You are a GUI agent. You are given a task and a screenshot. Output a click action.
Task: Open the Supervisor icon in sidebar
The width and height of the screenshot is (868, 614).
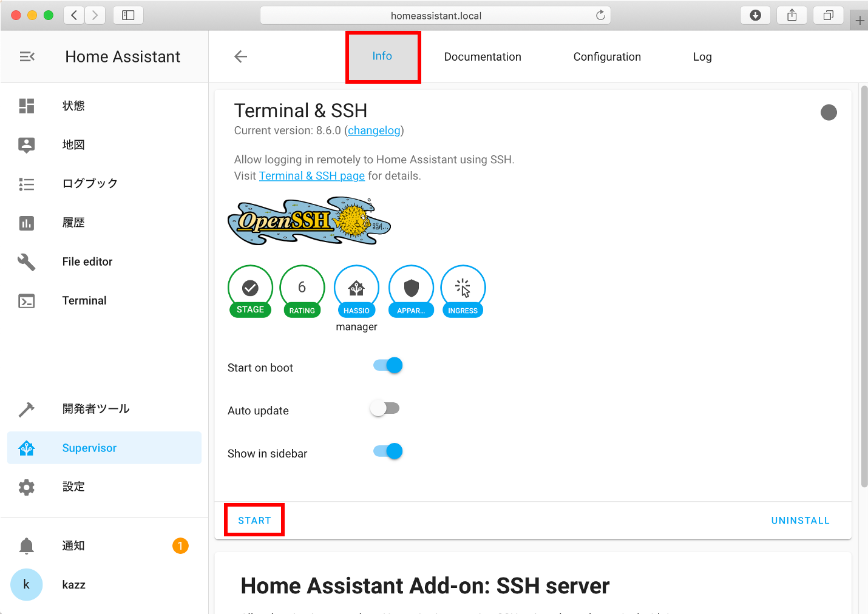(27, 448)
